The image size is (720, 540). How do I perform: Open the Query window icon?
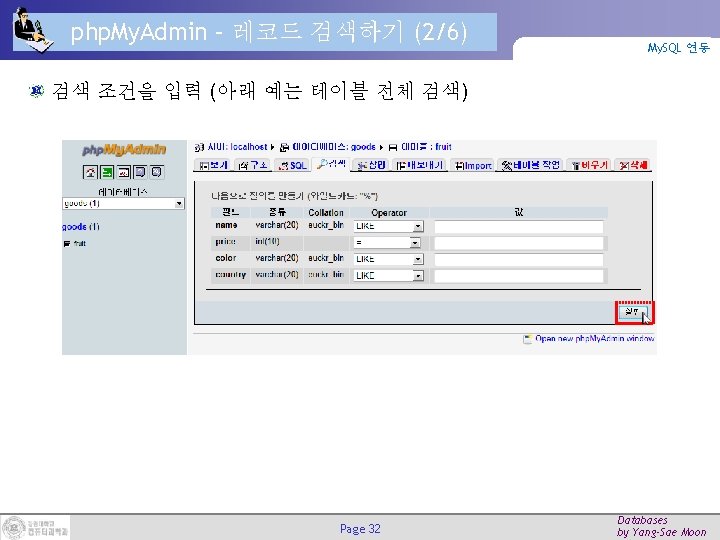tap(124, 172)
